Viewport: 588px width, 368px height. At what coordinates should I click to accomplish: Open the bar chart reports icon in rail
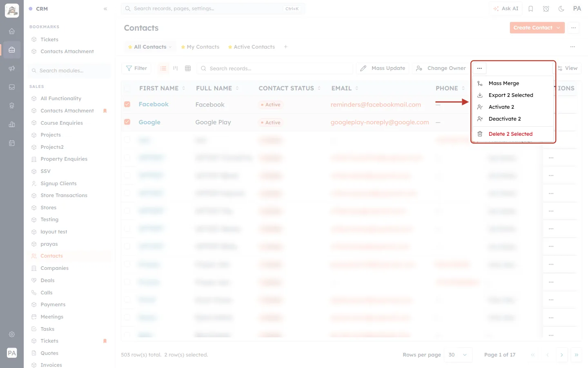[12, 124]
